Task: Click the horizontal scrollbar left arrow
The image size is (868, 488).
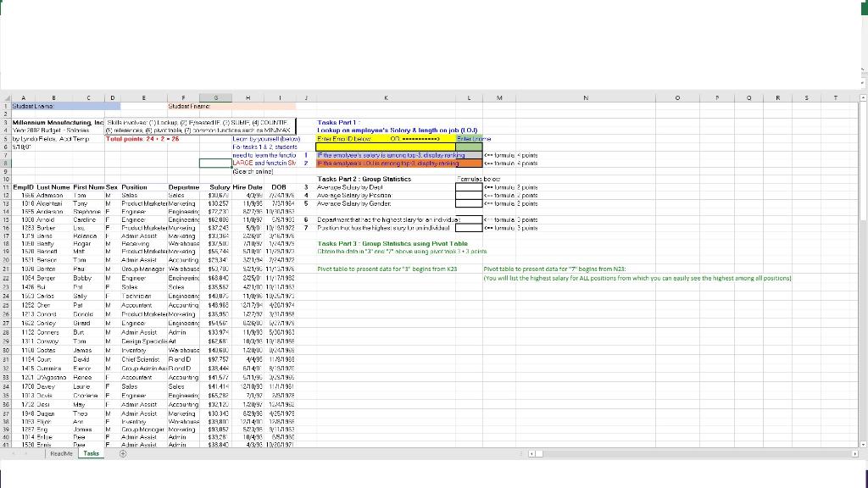Action: tap(531, 453)
